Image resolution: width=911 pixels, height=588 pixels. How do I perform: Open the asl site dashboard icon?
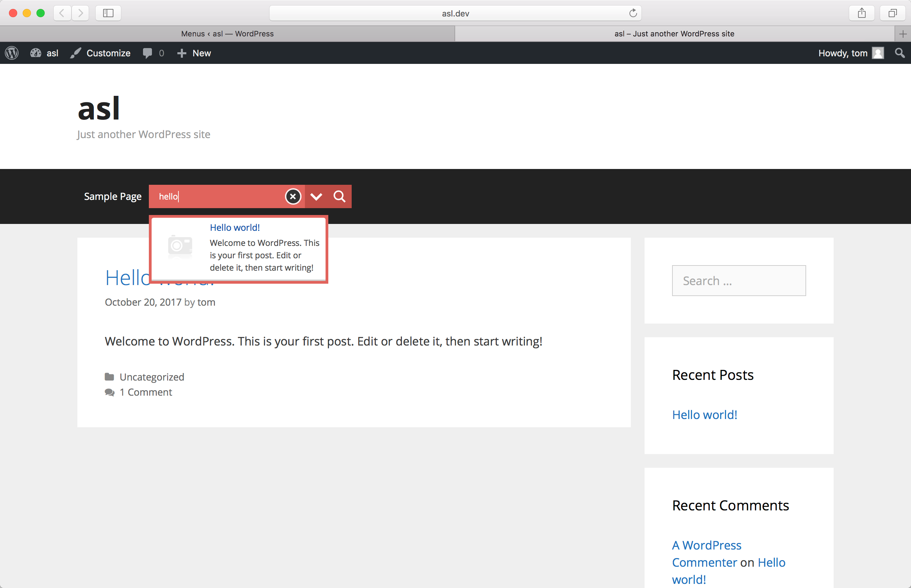click(x=36, y=53)
